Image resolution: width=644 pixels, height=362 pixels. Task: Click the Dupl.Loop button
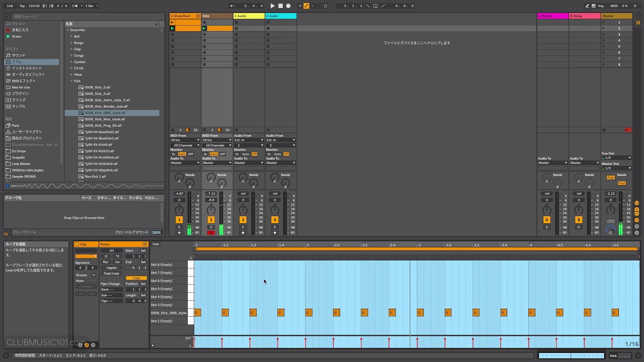point(112,274)
